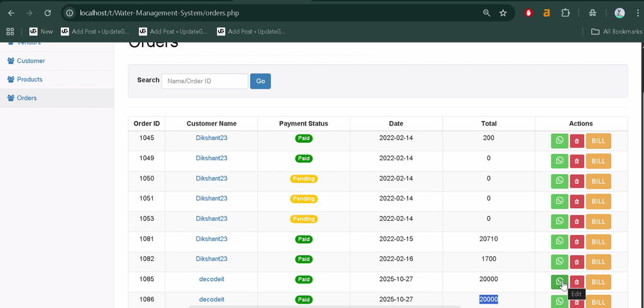644x308 pixels.
Task: Open the apps grid in bookmarks bar
Action: coord(10,31)
